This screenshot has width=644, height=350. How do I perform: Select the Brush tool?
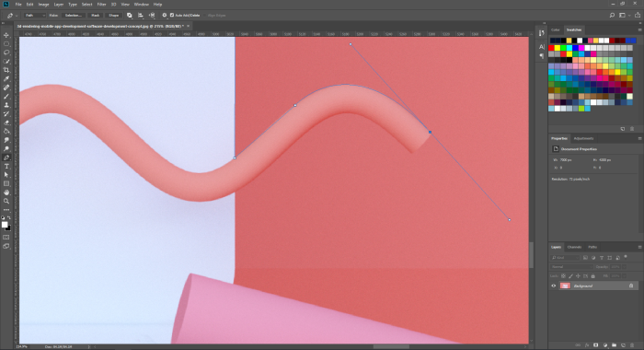(6, 96)
